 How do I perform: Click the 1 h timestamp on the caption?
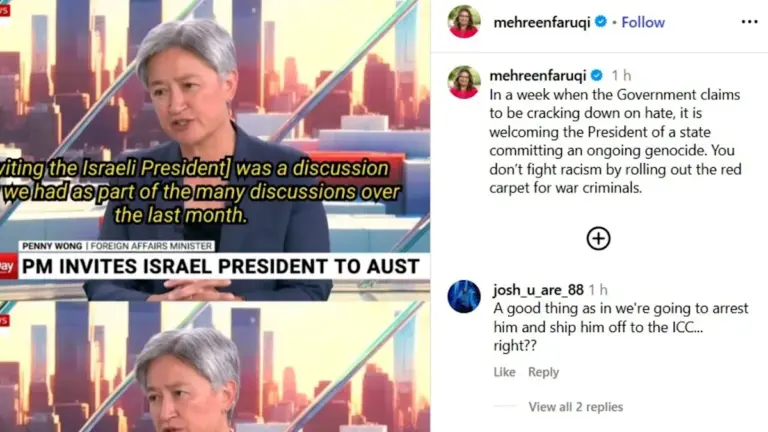621,75
